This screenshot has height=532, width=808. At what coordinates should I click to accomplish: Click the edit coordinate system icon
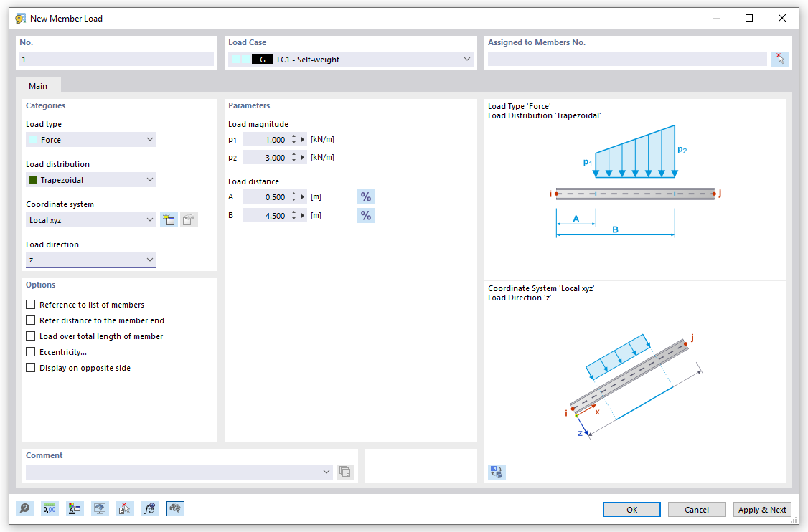pos(189,220)
